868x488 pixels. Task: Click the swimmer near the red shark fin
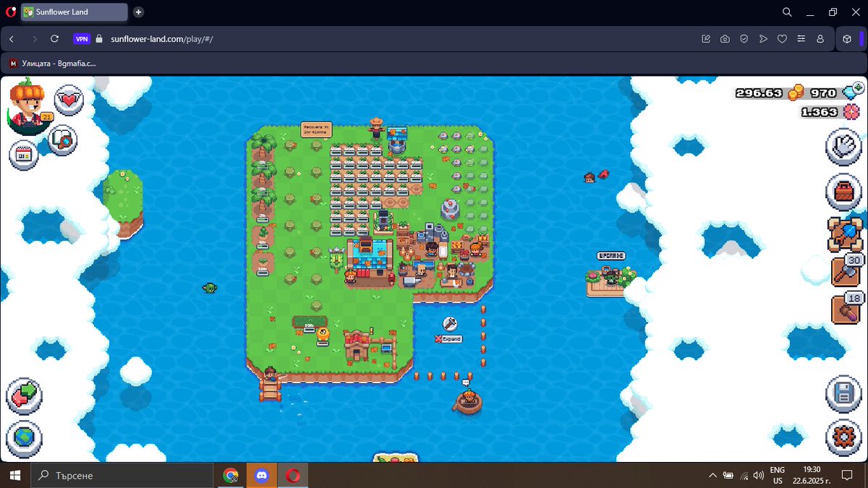pyautogui.click(x=590, y=177)
